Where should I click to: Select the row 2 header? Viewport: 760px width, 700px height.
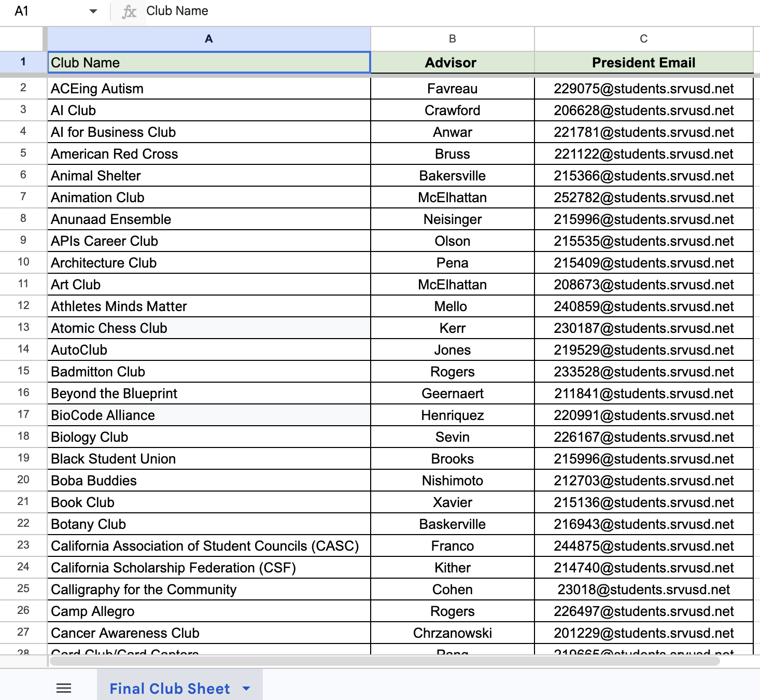click(23, 88)
